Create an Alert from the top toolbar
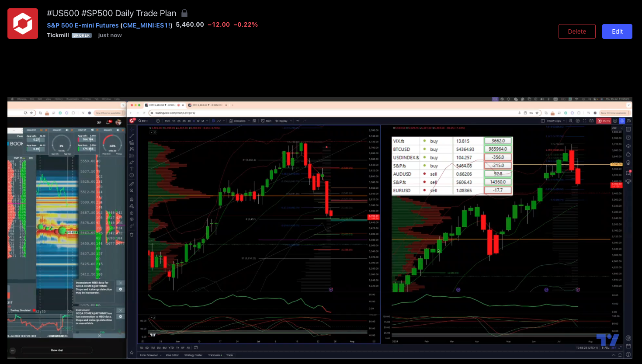 pos(266,121)
